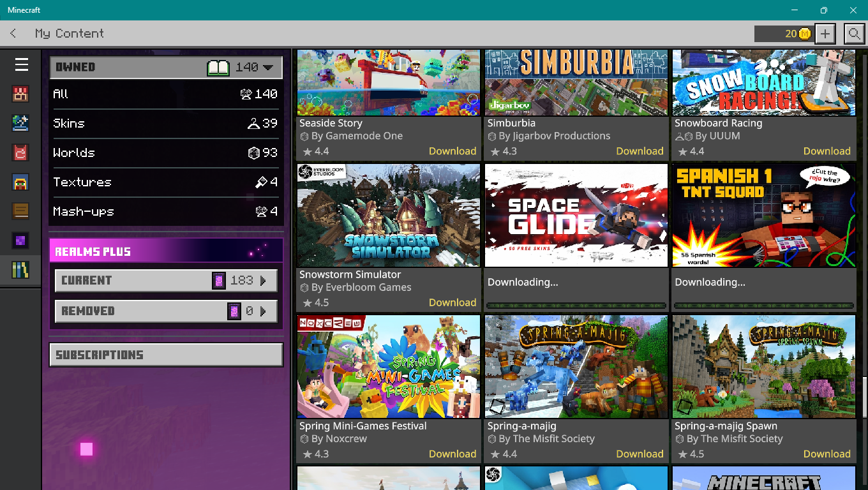Filter owned content by All
This screenshot has width=868, height=490.
tap(165, 94)
